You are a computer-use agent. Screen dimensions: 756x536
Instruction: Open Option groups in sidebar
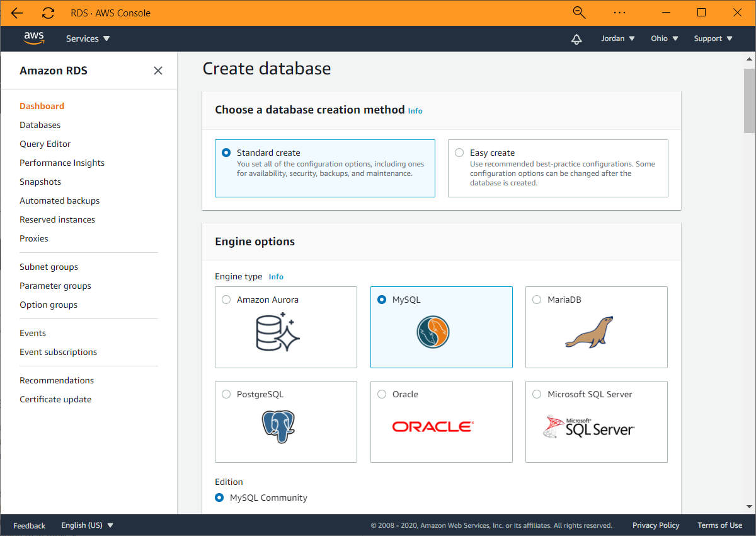pos(49,305)
